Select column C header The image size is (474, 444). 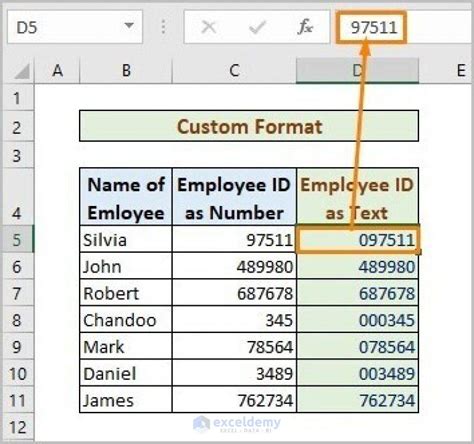click(x=234, y=70)
